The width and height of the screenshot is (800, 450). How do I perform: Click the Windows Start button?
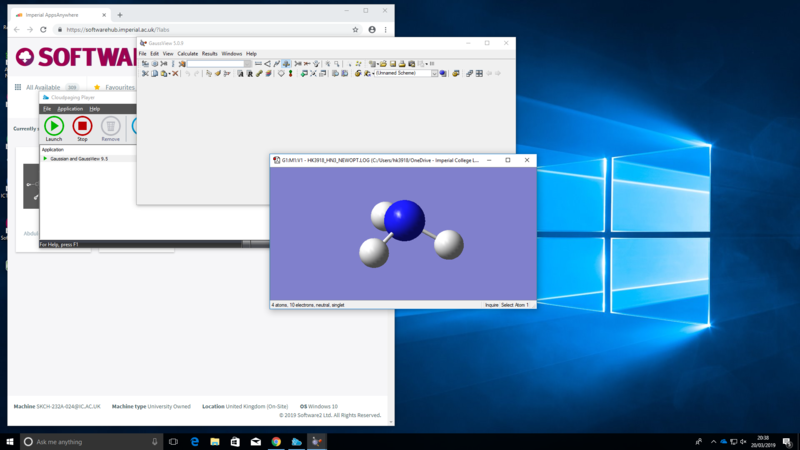(x=11, y=441)
